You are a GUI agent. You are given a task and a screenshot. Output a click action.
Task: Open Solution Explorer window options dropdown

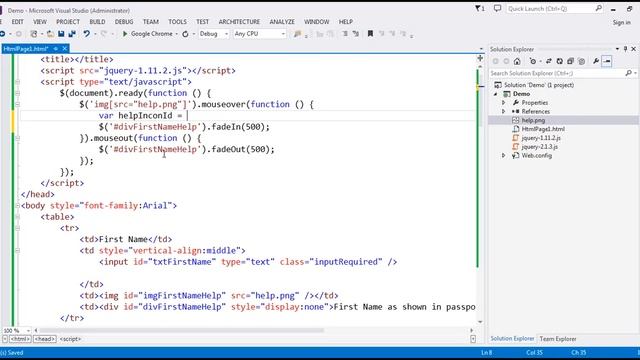coord(617,49)
